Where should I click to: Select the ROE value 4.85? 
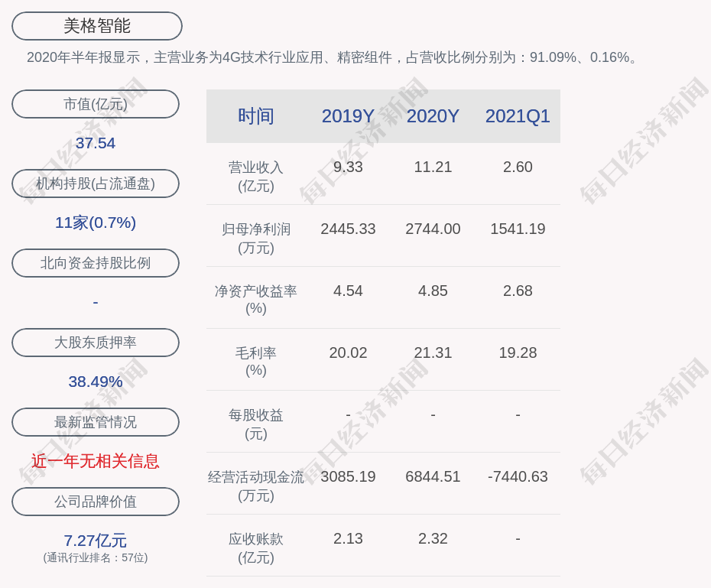tap(433, 291)
